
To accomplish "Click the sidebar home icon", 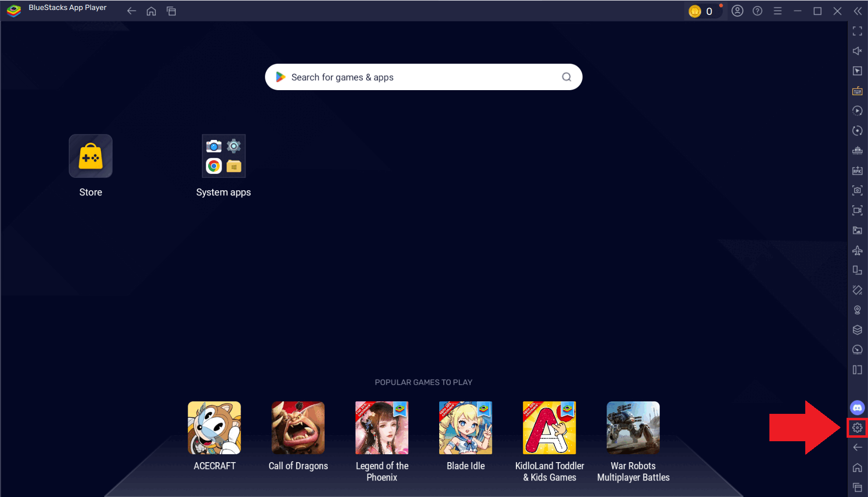I will (x=857, y=468).
